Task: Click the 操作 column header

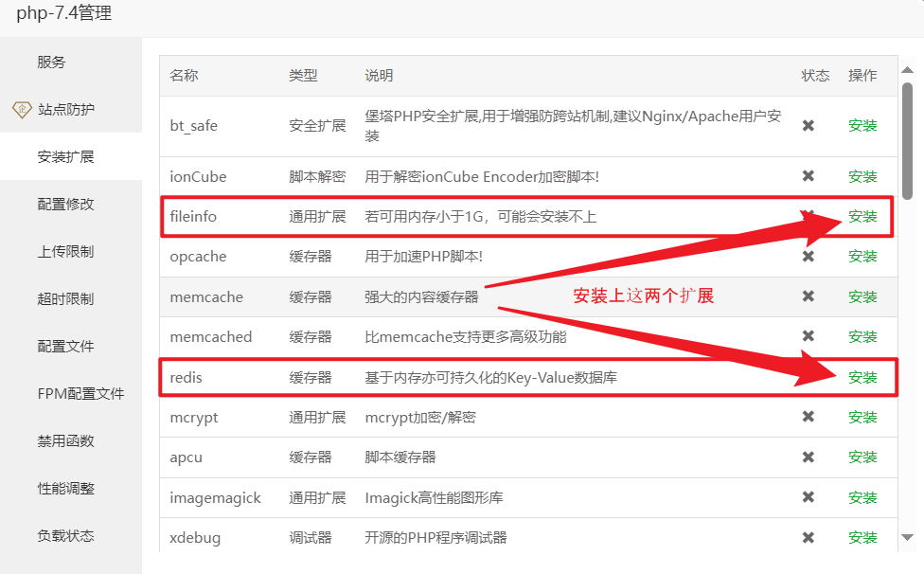Action: tap(862, 76)
